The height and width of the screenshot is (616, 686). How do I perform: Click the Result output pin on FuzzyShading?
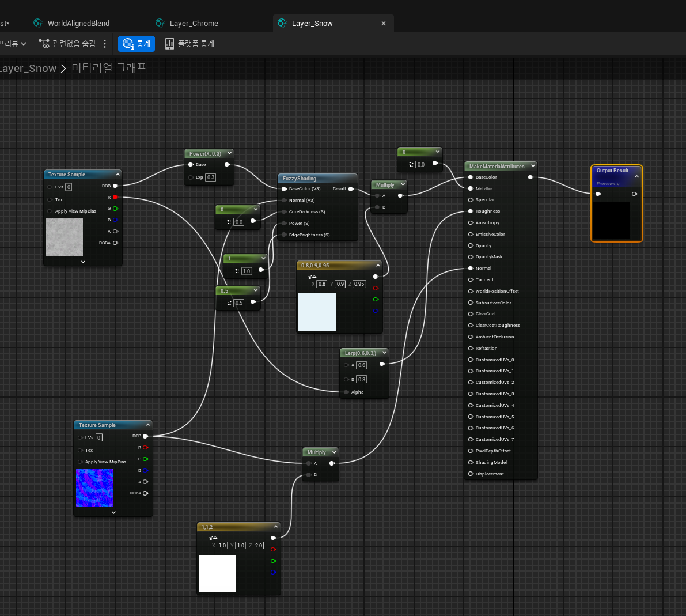point(351,189)
